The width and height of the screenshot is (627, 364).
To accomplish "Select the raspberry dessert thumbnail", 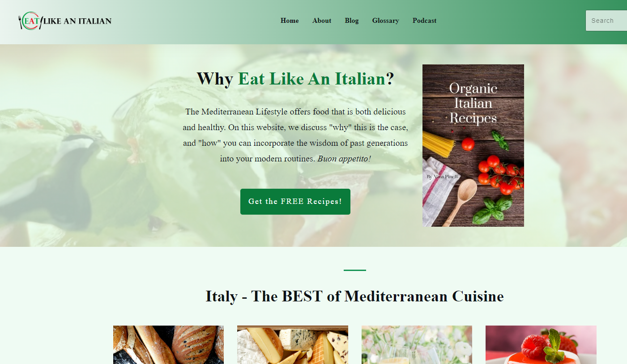I will [541, 345].
